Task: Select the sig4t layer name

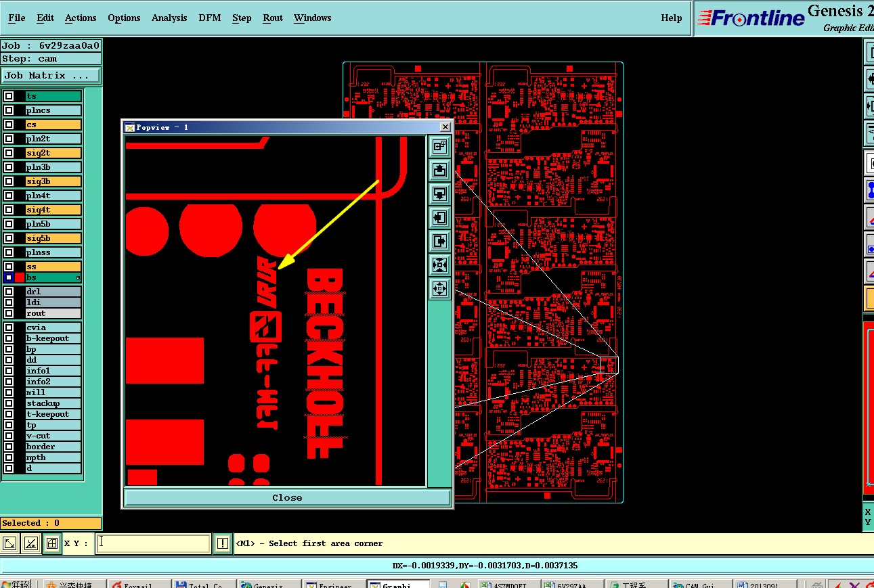Action: [x=53, y=210]
